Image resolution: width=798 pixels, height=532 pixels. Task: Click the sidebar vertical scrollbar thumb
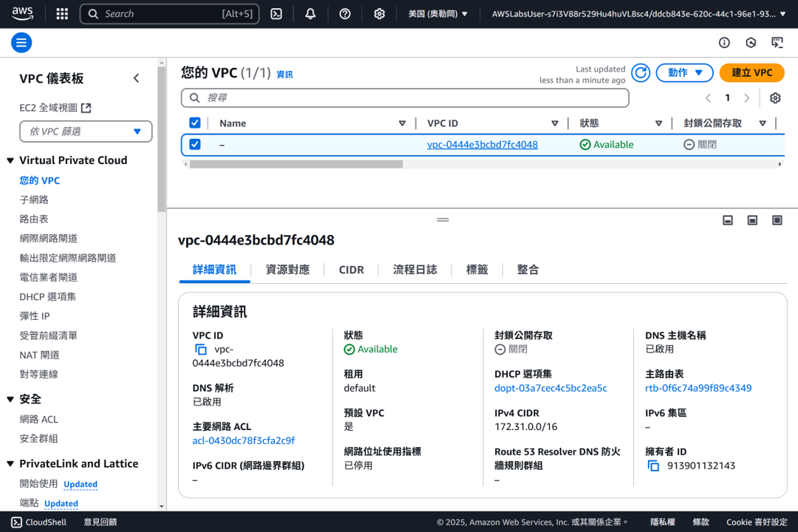(161, 139)
